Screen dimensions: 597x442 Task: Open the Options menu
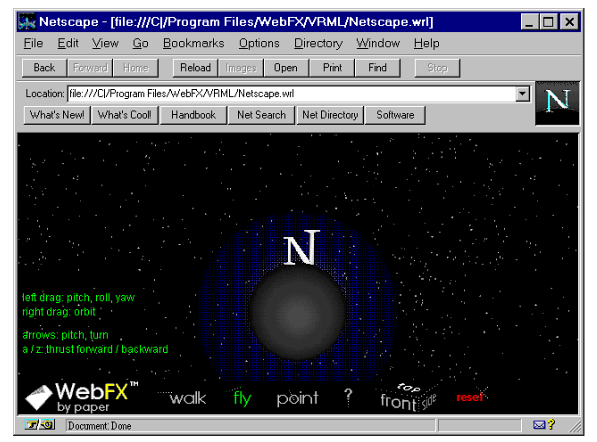259,43
